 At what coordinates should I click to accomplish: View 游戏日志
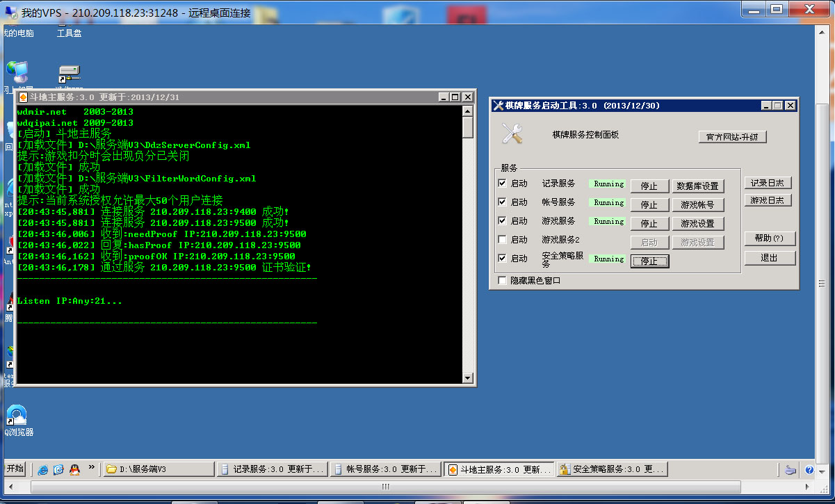point(768,200)
